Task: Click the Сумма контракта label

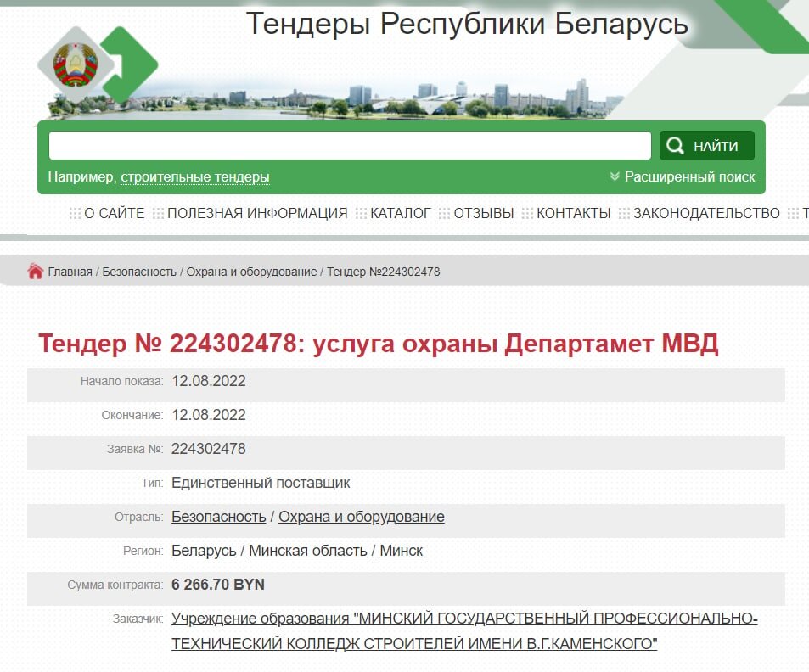Action: click(x=115, y=585)
